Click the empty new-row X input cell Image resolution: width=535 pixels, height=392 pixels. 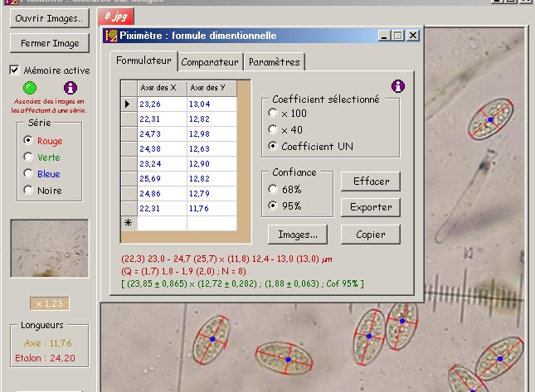pos(162,223)
